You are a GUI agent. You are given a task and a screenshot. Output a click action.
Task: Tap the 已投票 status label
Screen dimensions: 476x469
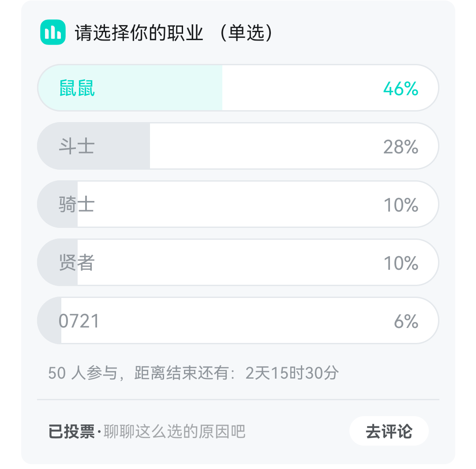pos(71,432)
